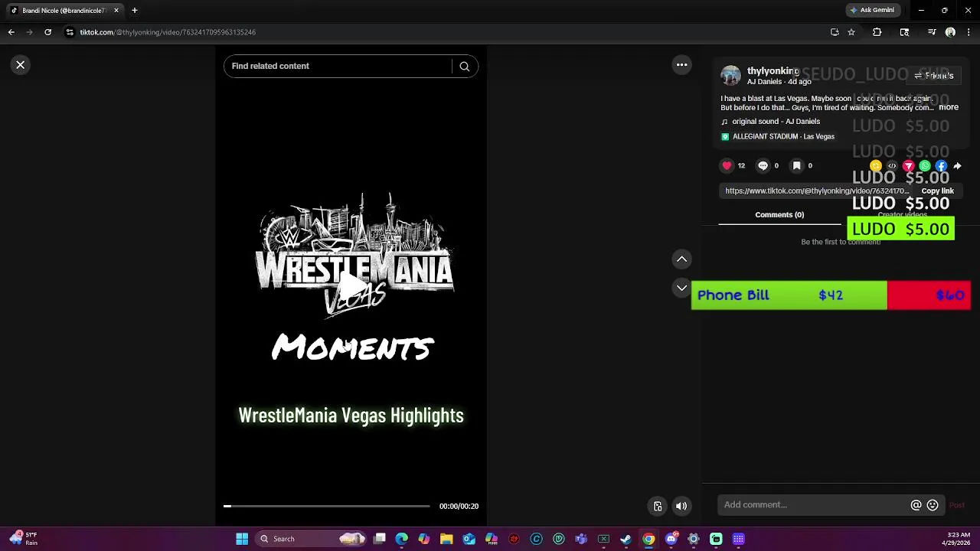Go to next video with down chevron
980x551 pixels.
tap(681, 288)
